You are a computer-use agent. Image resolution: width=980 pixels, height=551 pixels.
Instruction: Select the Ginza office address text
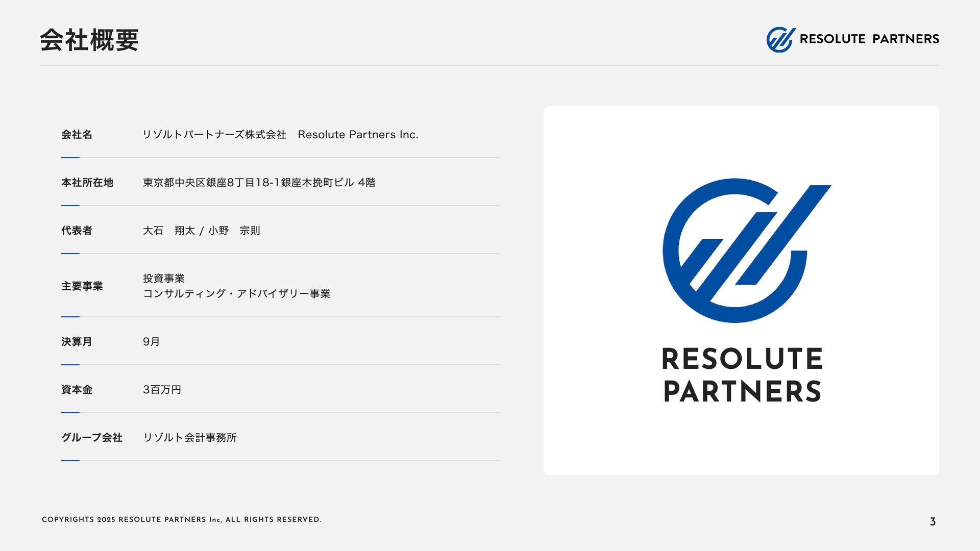tap(259, 183)
